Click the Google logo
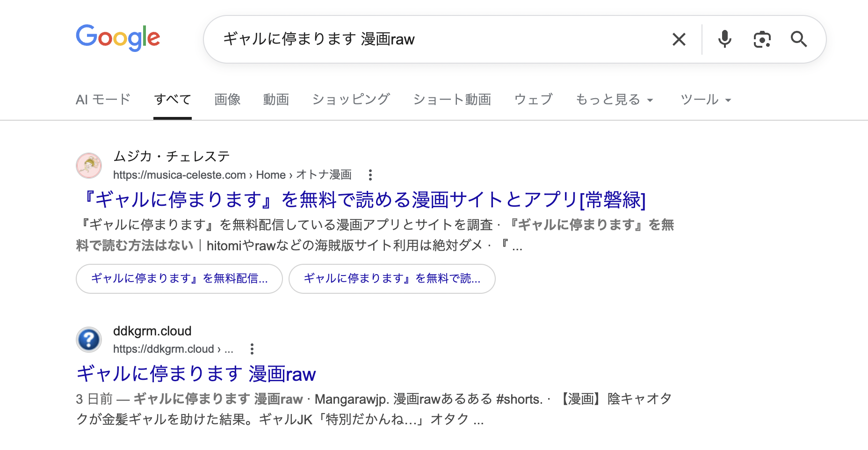Screen dimensions: 868x450 118,38
